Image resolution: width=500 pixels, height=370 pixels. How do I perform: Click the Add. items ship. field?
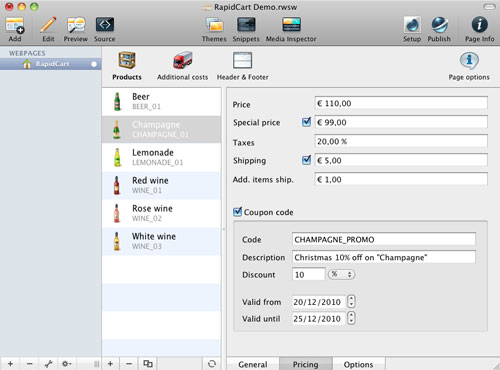[x=401, y=179]
